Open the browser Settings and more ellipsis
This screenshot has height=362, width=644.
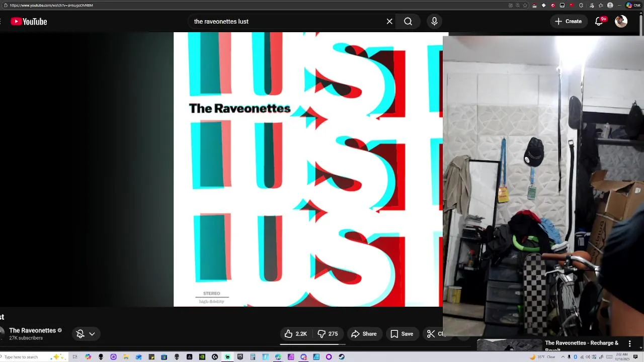[619, 5]
